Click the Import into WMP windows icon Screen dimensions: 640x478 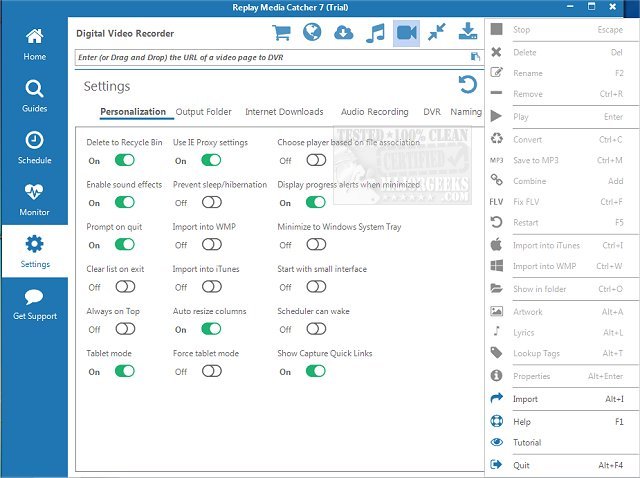pos(496,266)
